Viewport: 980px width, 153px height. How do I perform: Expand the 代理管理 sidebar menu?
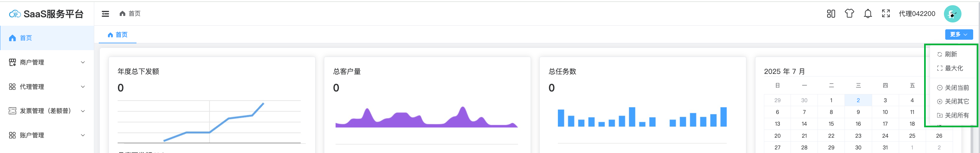47,87
